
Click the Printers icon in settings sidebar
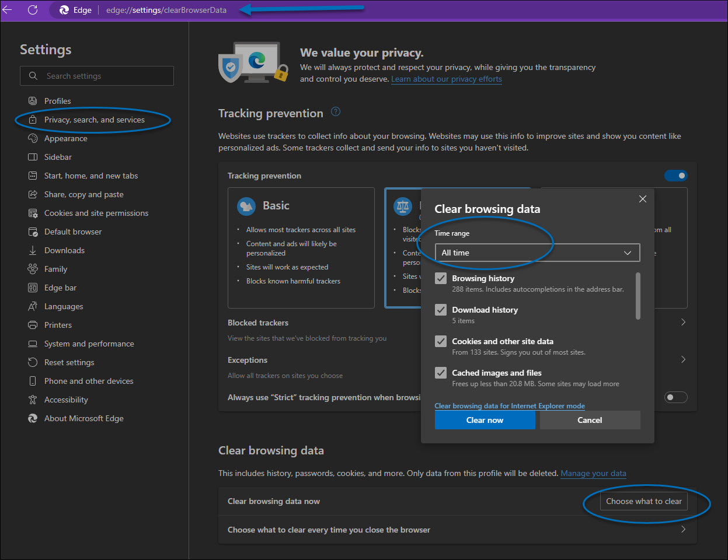coord(33,325)
